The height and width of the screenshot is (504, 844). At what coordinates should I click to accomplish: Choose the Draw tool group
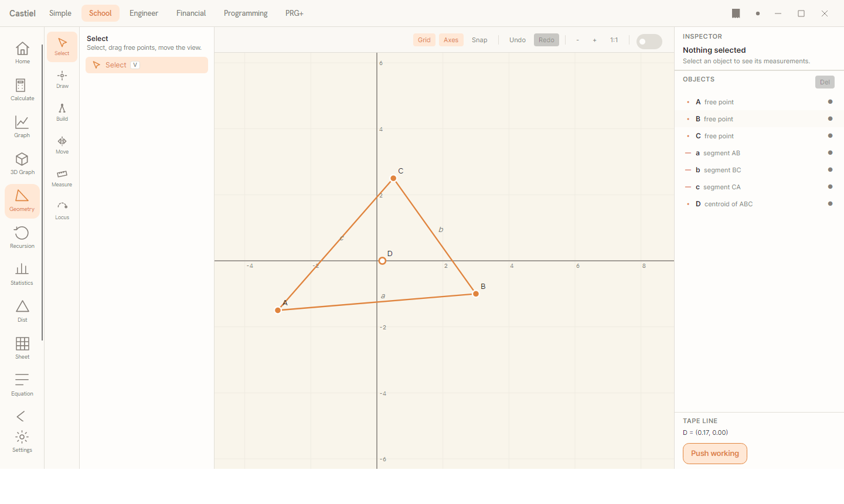(x=62, y=80)
